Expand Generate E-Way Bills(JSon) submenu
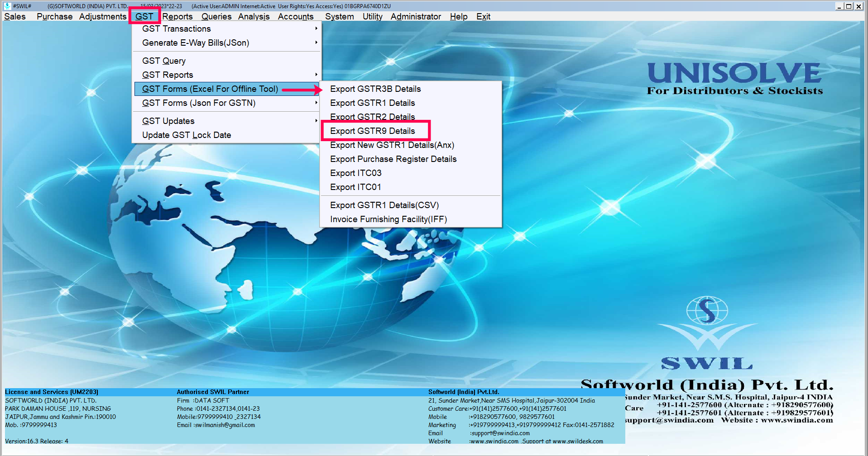 click(x=226, y=43)
